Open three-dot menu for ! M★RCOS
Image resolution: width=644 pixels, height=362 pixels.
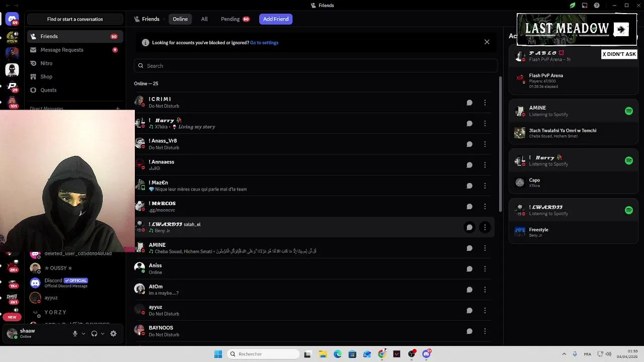[485, 207]
